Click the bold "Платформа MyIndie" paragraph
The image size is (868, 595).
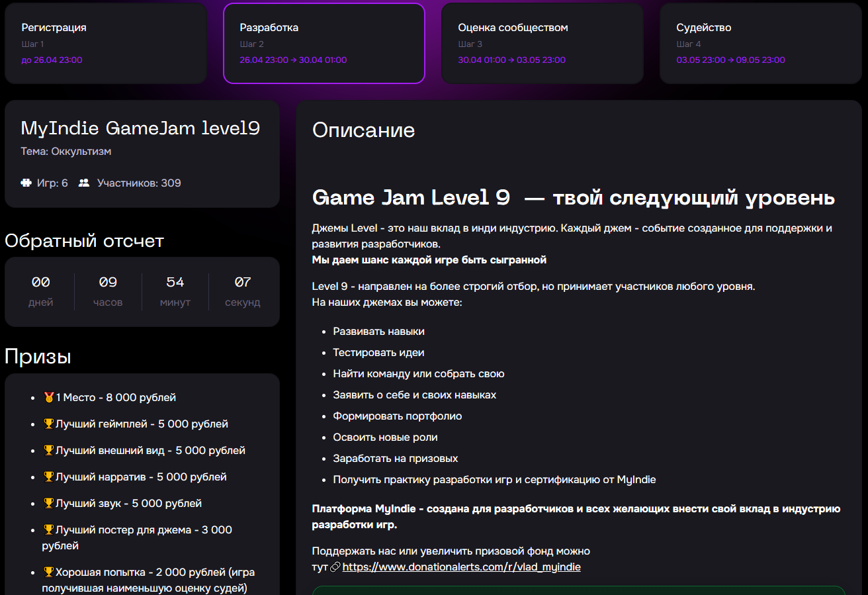pyautogui.click(x=576, y=517)
